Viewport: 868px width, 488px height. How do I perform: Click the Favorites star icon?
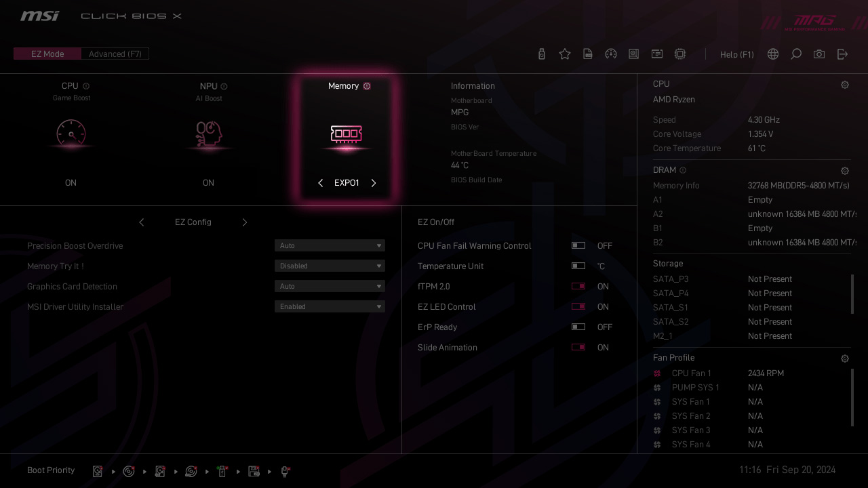click(x=565, y=54)
